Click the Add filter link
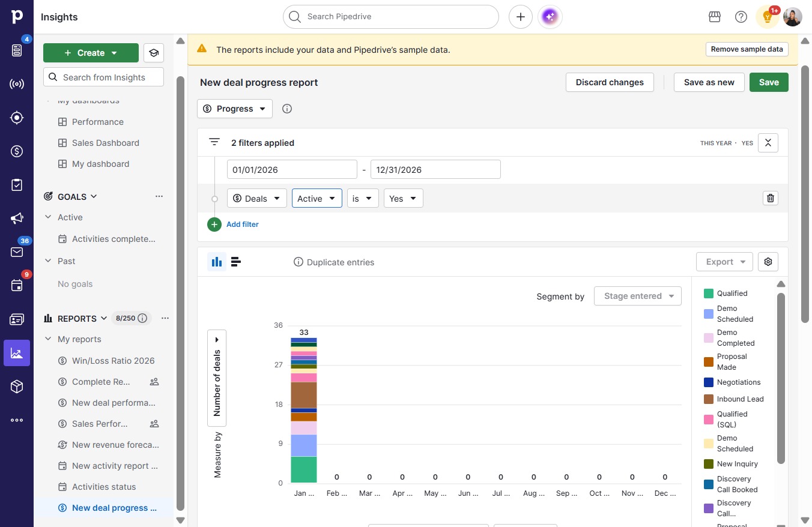The width and height of the screenshot is (812, 527). [x=243, y=224]
